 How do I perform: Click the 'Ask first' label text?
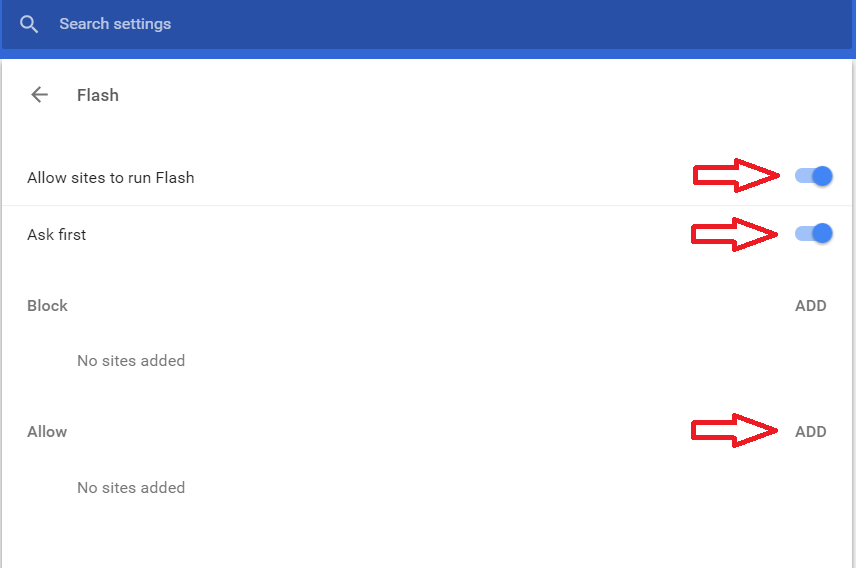click(x=57, y=235)
